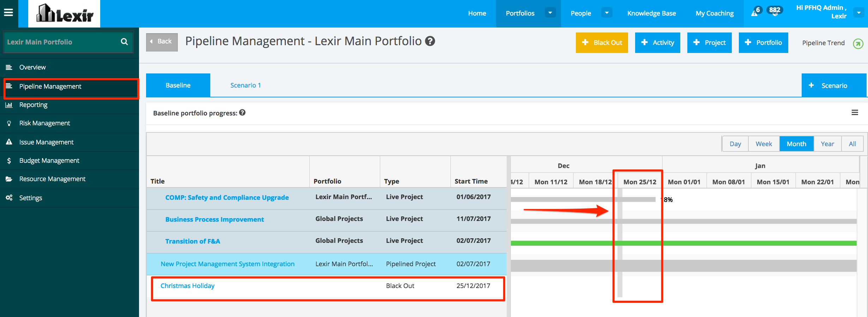
Task: Click the Back button
Action: (x=162, y=42)
